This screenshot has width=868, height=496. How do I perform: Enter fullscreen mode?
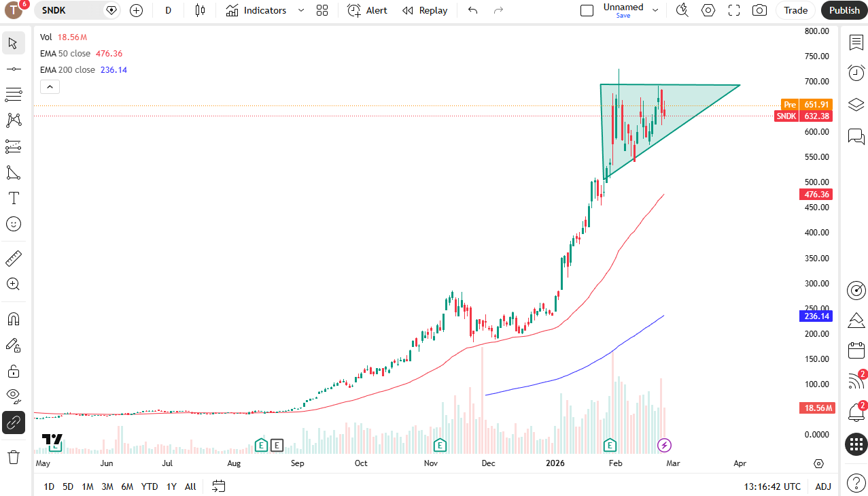click(734, 10)
